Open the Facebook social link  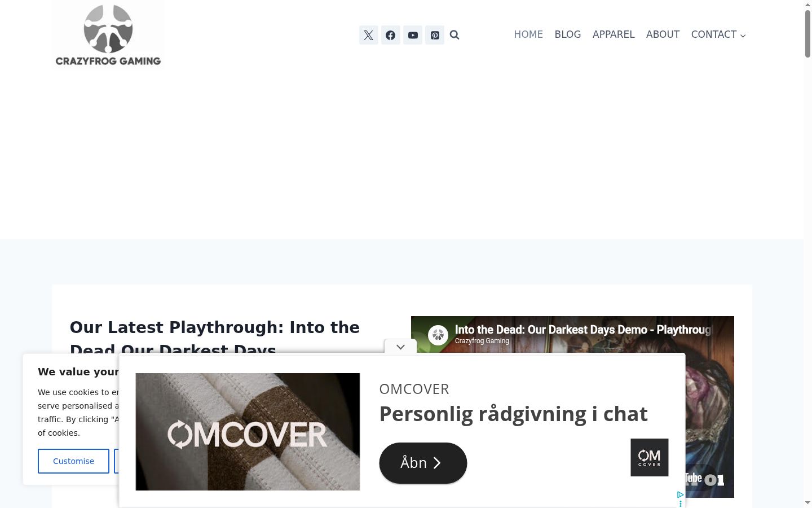coord(391,35)
